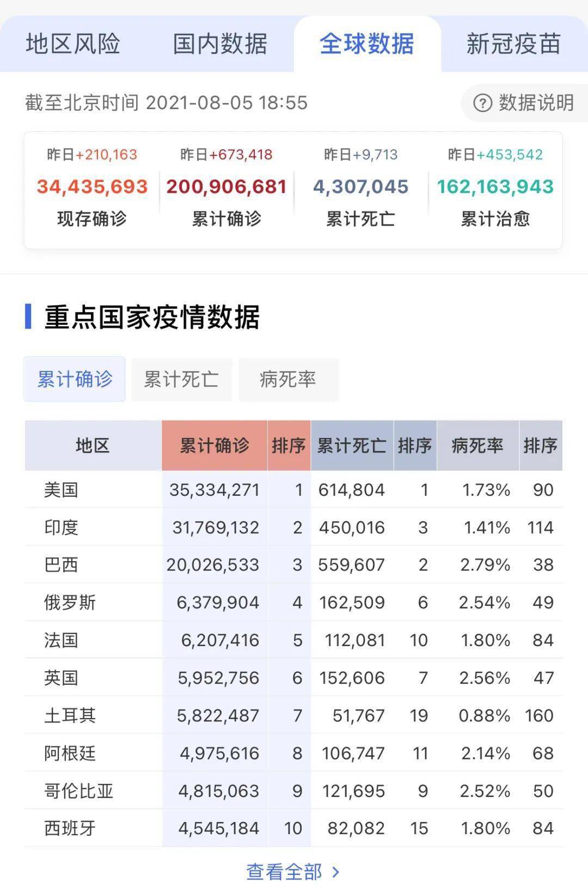Click the 昨日+9,713 change label
The image size is (588, 894).
361,155
